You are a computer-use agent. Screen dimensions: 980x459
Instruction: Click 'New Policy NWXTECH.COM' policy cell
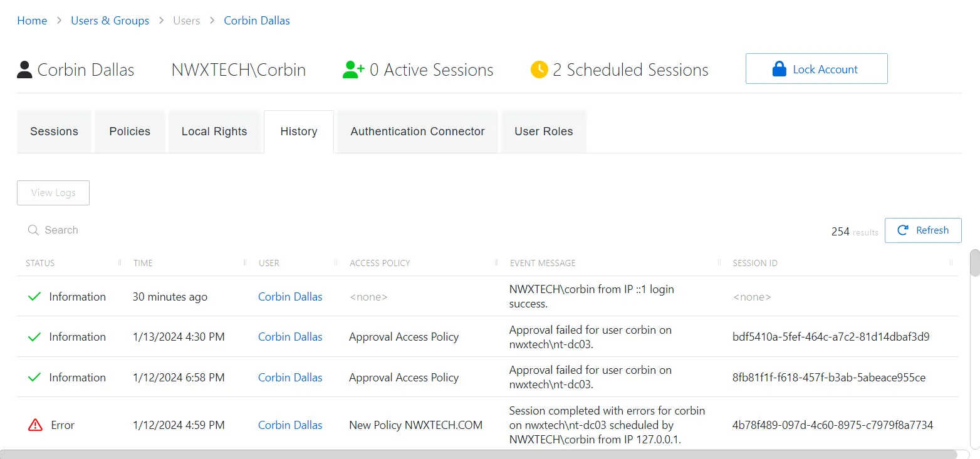tap(415, 425)
